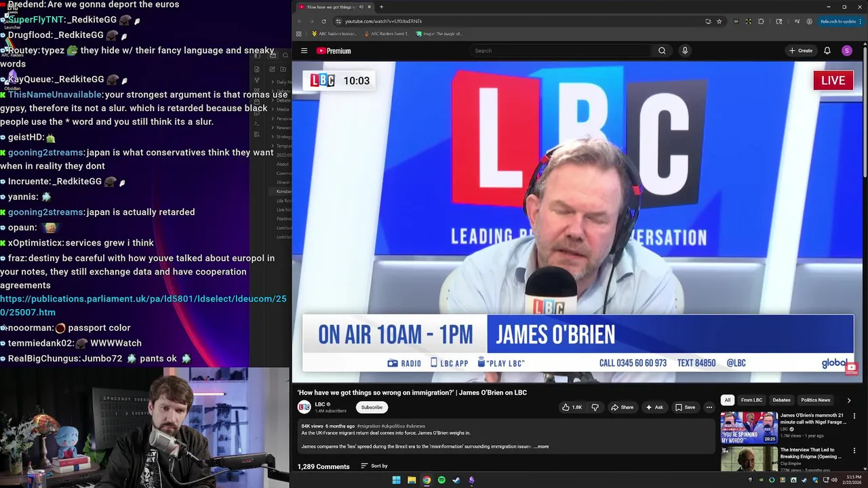Open options for Breaking Enigma video
868x488 pixels.
tap(854, 451)
